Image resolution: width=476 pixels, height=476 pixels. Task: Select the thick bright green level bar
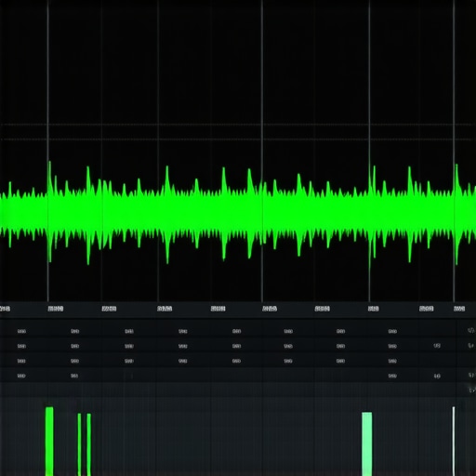(49, 442)
